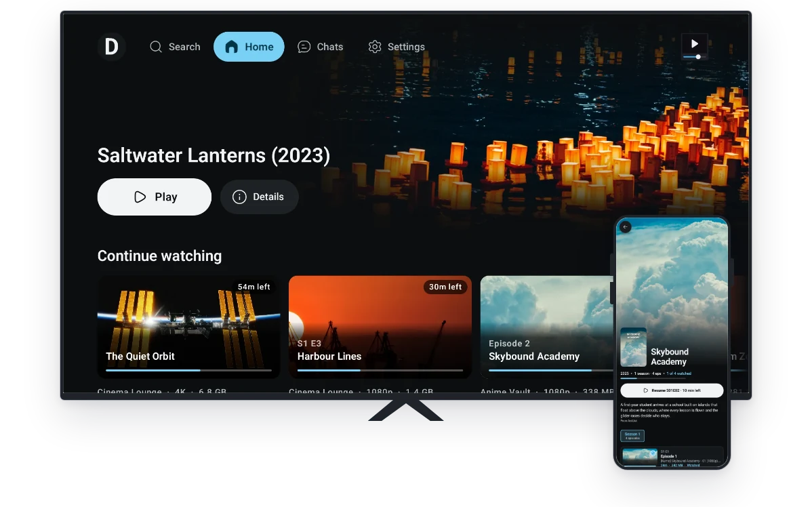Click the info icon in Details

pos(239,197)
